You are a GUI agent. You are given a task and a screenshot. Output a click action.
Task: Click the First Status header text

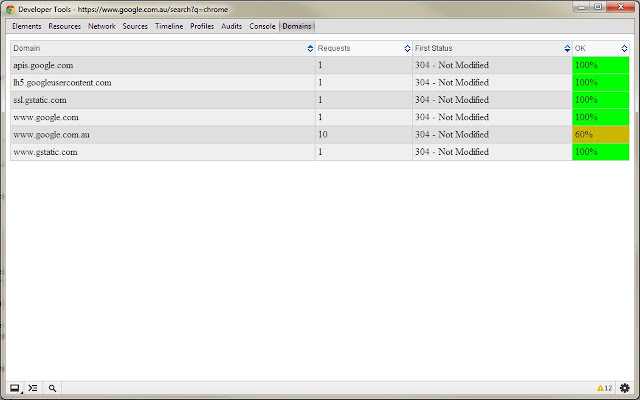click(433, 48)
